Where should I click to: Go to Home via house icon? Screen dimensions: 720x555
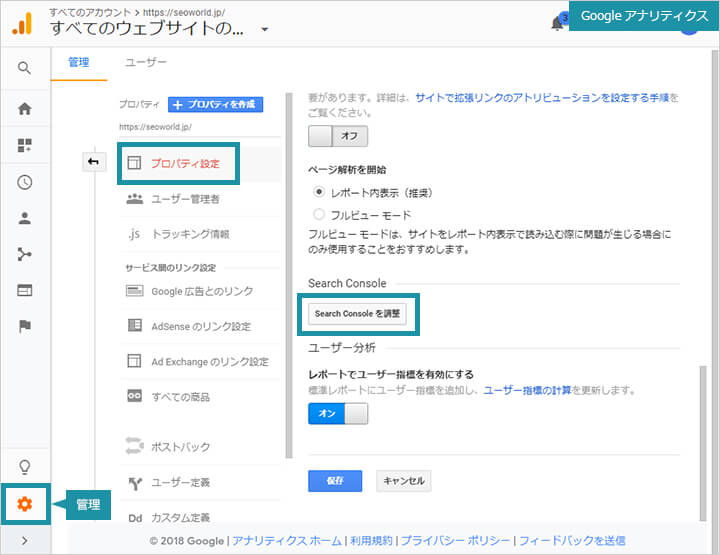[24, 108]
